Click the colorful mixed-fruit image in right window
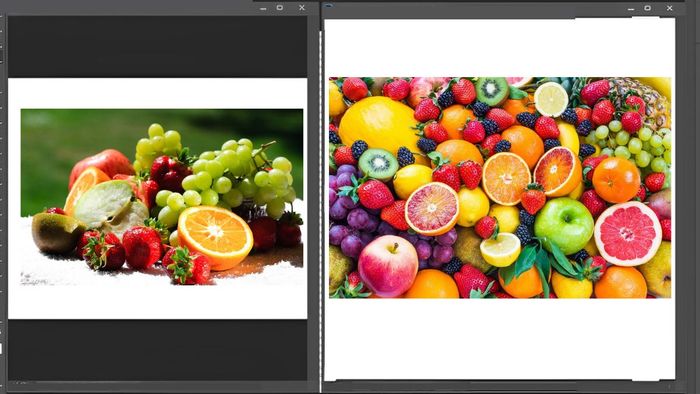This screenshot has height=394, width=700. pyautogui.click(x=500, y=188)
